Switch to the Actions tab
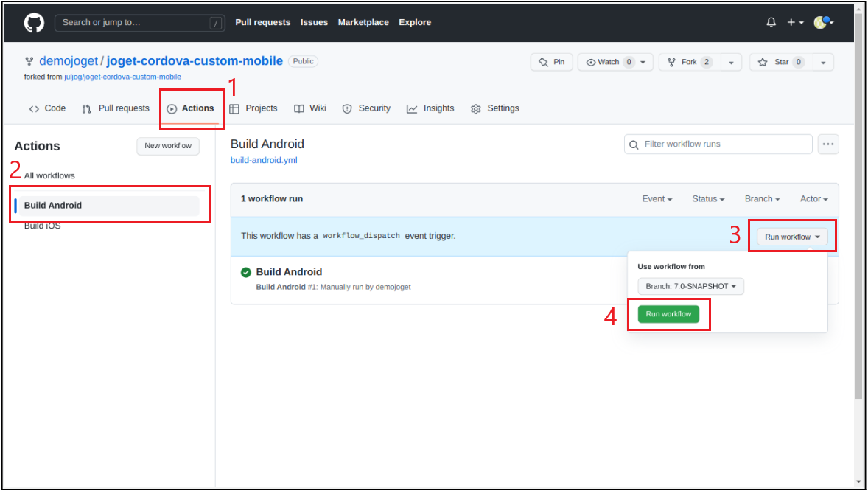This screenshot has height=491, width=868. point(190,108)
